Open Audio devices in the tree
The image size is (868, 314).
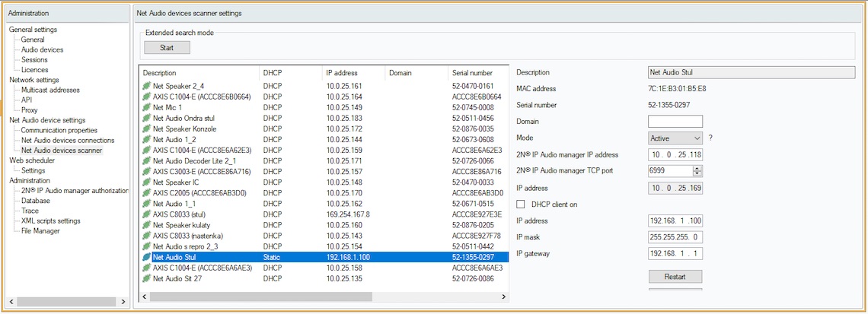coord(42,49)
